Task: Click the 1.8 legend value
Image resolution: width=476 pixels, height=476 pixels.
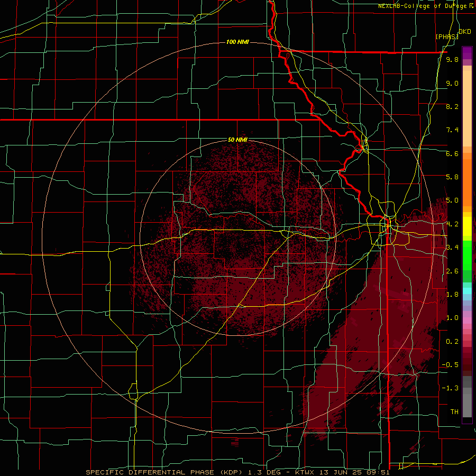Action: click(452, 295)
